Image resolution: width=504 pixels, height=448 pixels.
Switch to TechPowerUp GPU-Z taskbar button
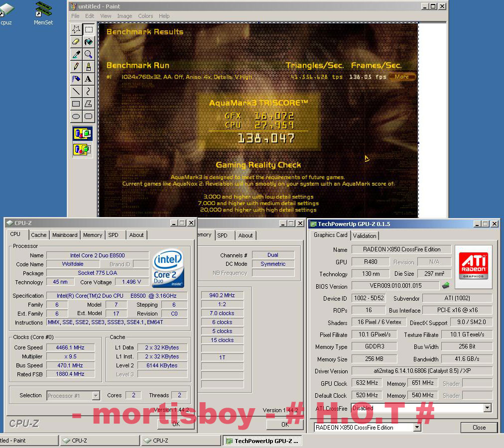click(x=262, y=441)
